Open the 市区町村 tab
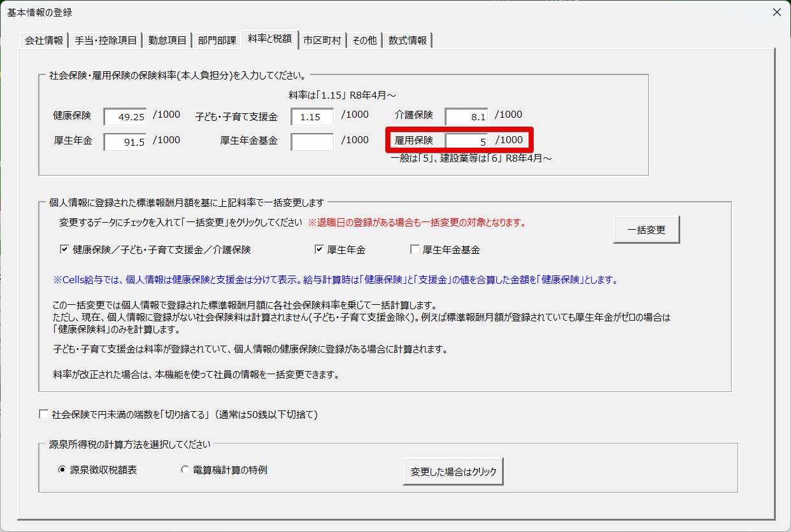The image size is (791, 532). (322, 40)
